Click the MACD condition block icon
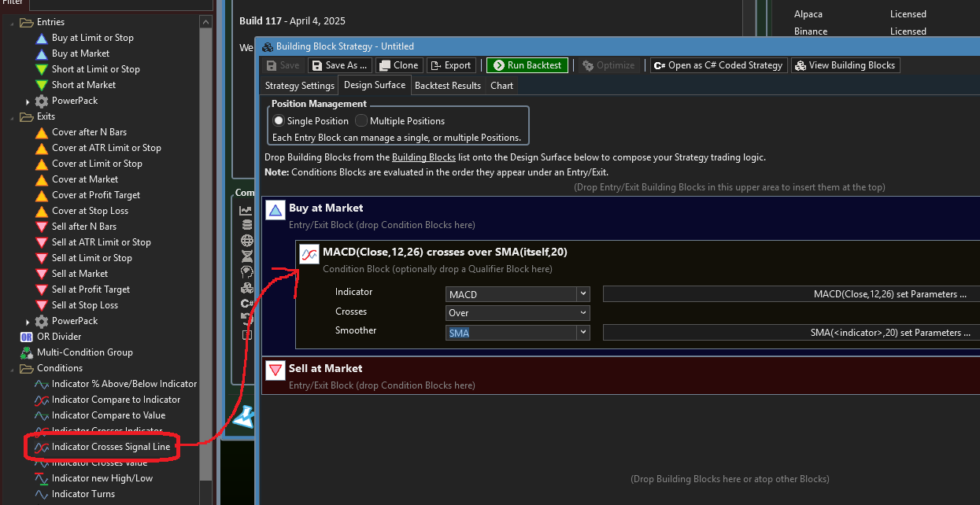The image size is (980, 505). pyautogui.click(x=309, y=254)
